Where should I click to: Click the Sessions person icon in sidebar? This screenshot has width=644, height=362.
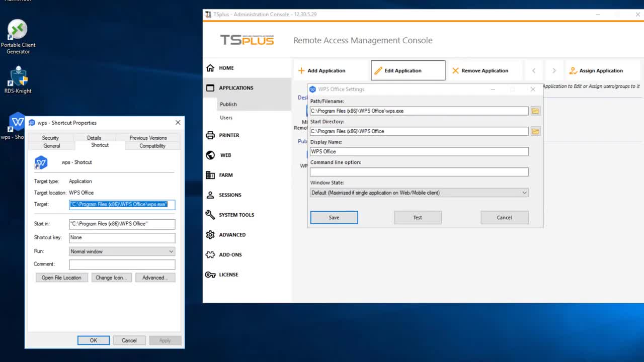(x=210, y=195)
